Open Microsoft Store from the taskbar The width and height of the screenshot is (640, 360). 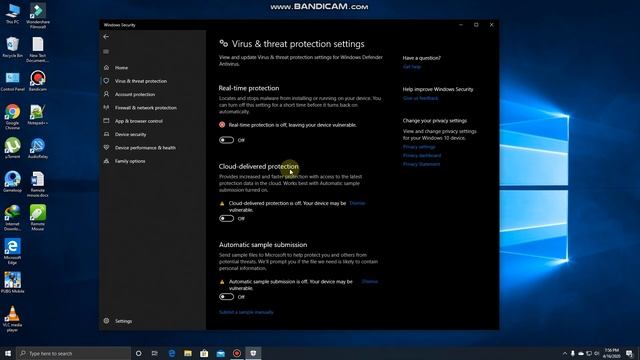click(204, 353)
